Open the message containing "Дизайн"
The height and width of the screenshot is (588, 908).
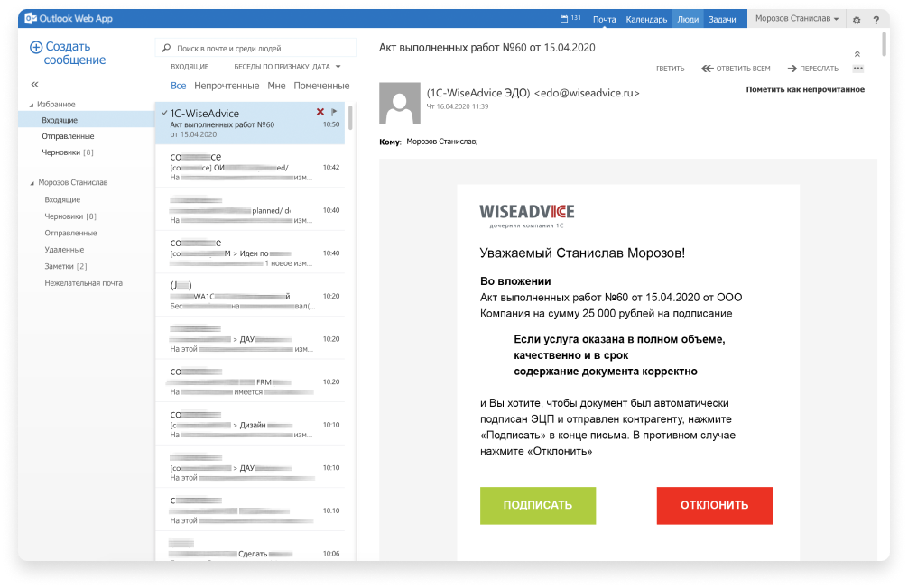pos(250,424)
